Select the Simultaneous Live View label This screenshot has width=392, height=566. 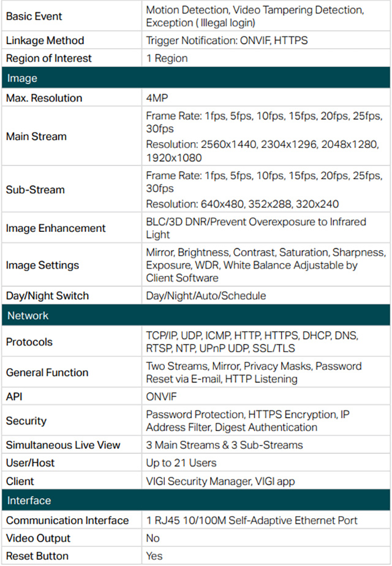[62, 445]
